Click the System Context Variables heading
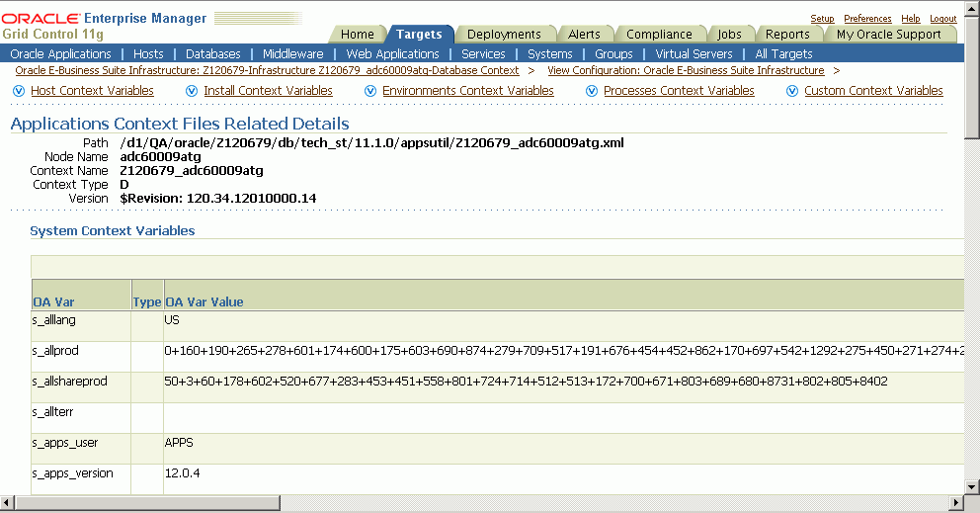This screenshot has height=513, width=980. point(113,231)
